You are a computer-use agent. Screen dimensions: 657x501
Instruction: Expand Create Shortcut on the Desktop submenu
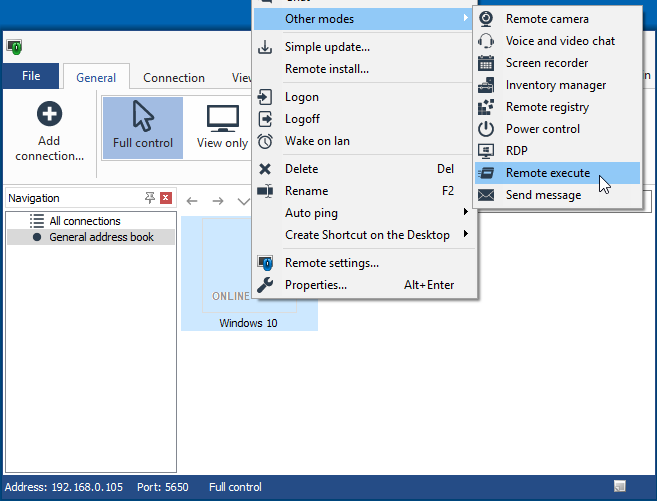click(366, 235)
